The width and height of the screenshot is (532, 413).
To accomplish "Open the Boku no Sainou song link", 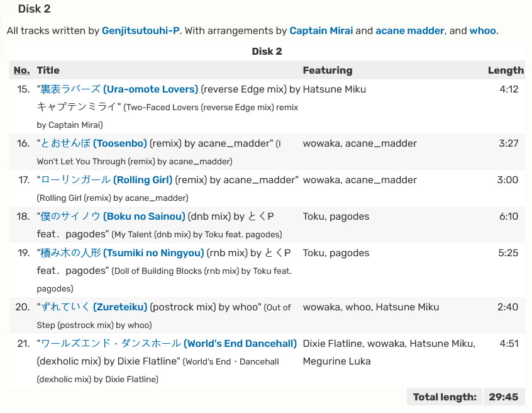I will tap(113, 217).
